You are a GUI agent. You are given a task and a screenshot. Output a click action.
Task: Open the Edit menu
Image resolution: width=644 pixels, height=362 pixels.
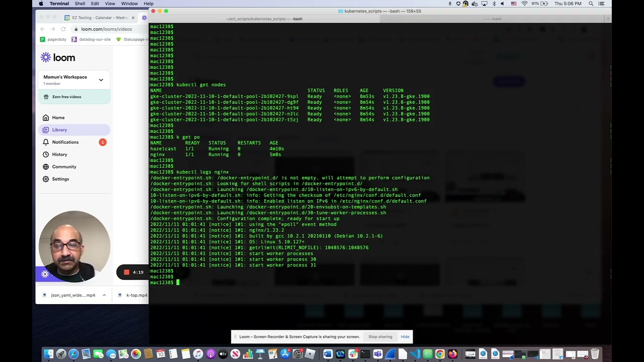click(95, 4)
